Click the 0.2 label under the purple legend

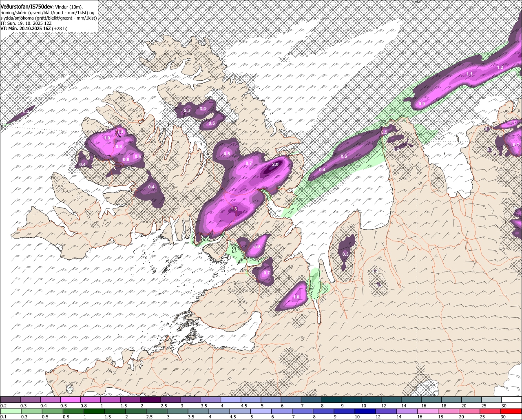[x=3, y=406]
